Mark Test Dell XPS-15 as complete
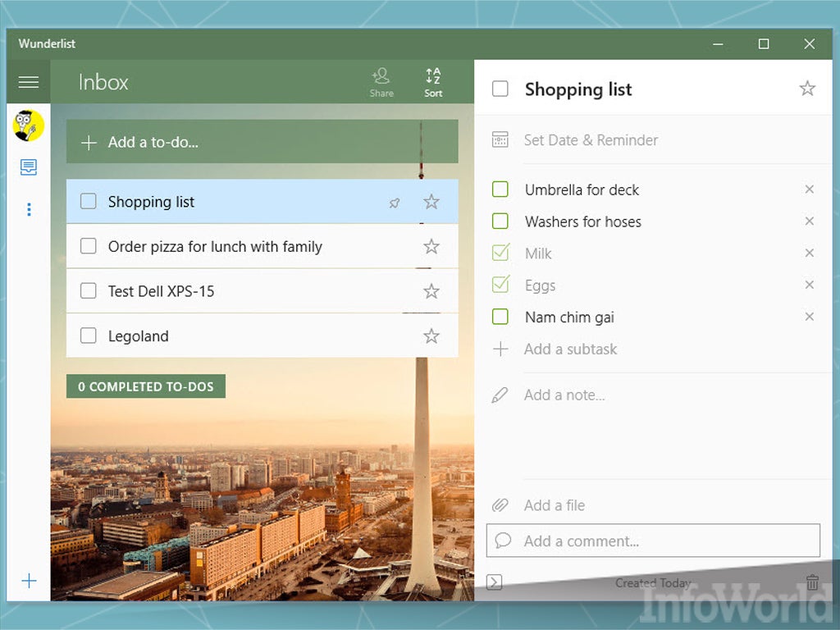The width and height of the screenshot is (840, 630). pyautogui.click(x=89, y=291)
